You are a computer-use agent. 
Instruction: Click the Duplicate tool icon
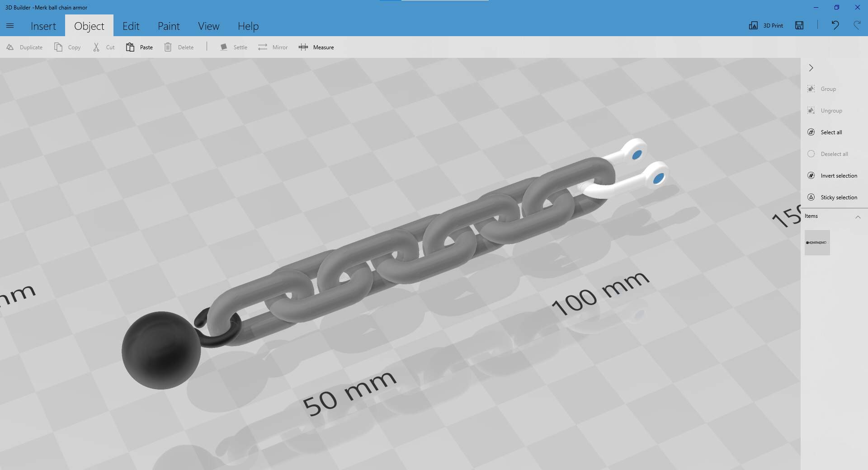coord(10,47)
